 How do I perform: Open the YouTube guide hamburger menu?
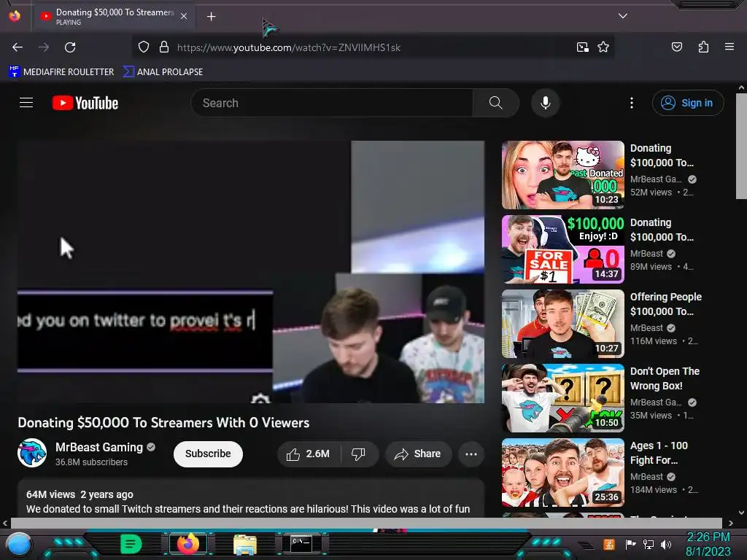click(x=26, y=103)
